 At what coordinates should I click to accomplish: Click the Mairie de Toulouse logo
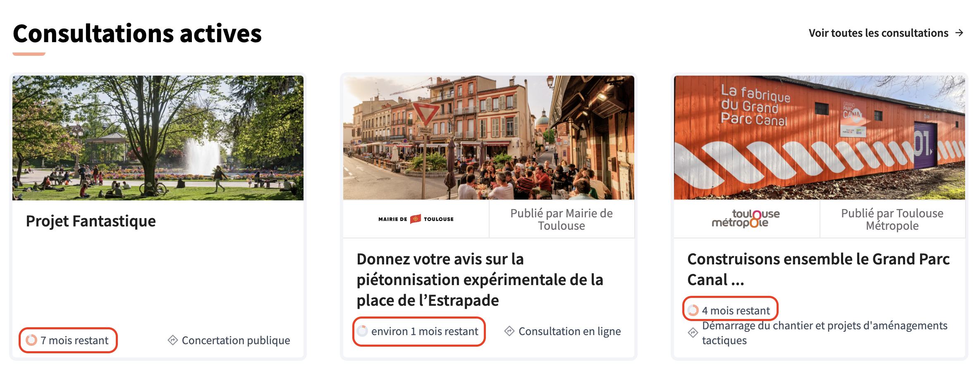(416, 219)
